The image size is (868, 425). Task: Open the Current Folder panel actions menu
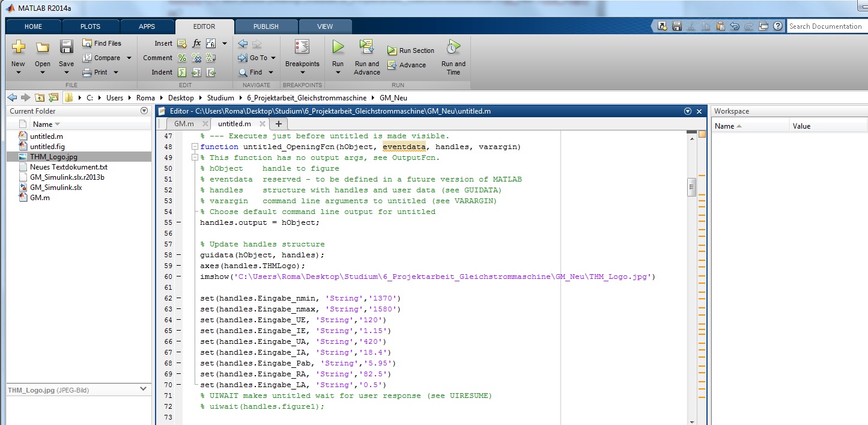(x=144, y=111)
